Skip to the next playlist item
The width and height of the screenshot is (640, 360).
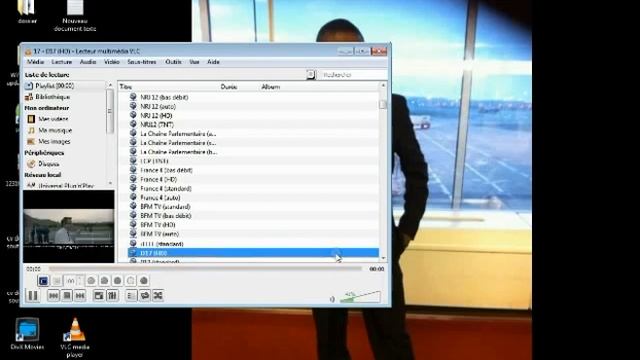(x=80, y=296)
